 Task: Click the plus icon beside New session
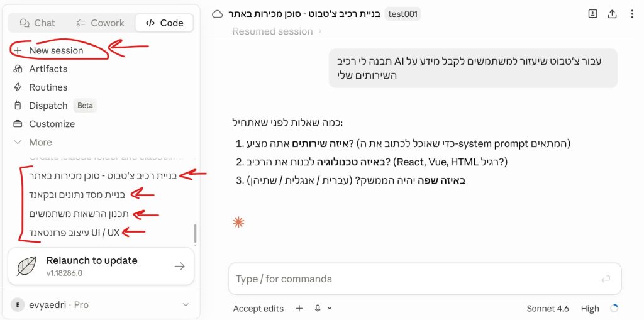point(18,50)
